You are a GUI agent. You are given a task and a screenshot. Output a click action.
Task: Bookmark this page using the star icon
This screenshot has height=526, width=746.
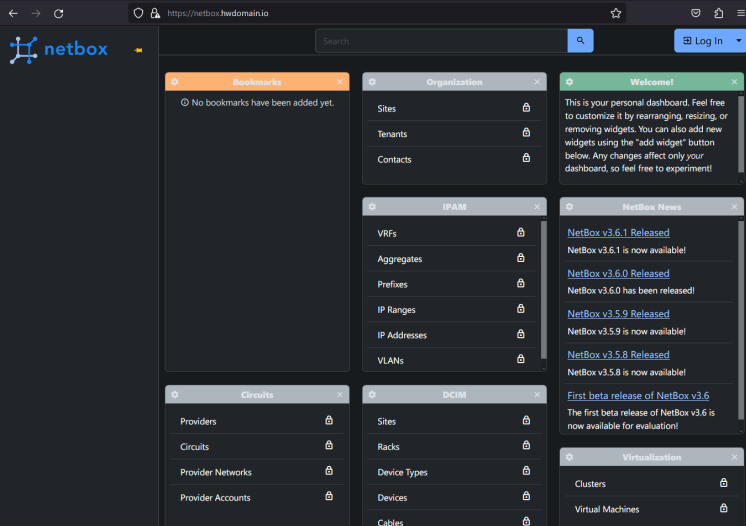coord(616,13)
